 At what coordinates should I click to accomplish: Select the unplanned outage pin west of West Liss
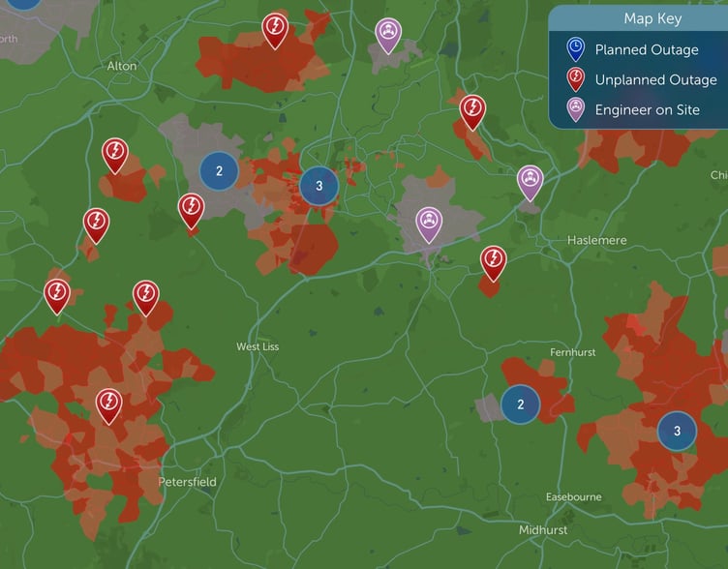[146, 298]
